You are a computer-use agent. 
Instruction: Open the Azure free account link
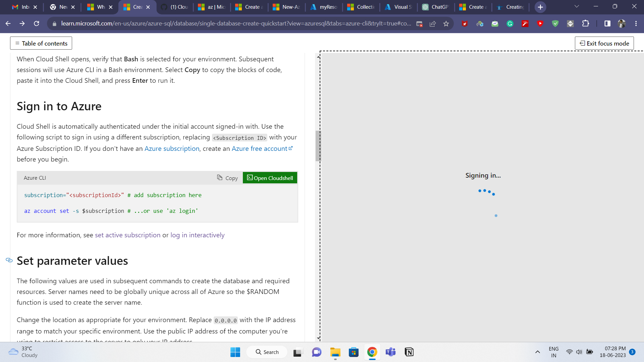(x=259, y=148)
